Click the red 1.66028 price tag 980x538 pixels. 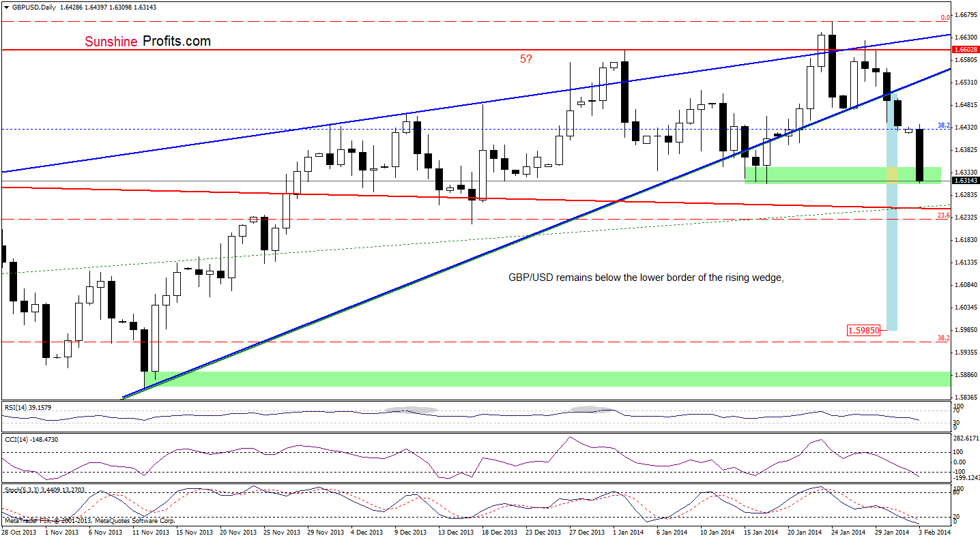coord(966,49)
